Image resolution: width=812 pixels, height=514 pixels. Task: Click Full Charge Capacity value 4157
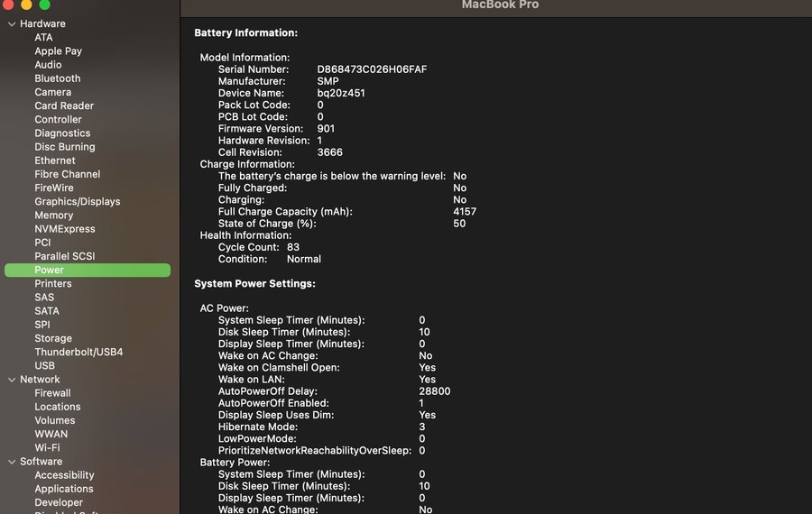coord(465,212)
